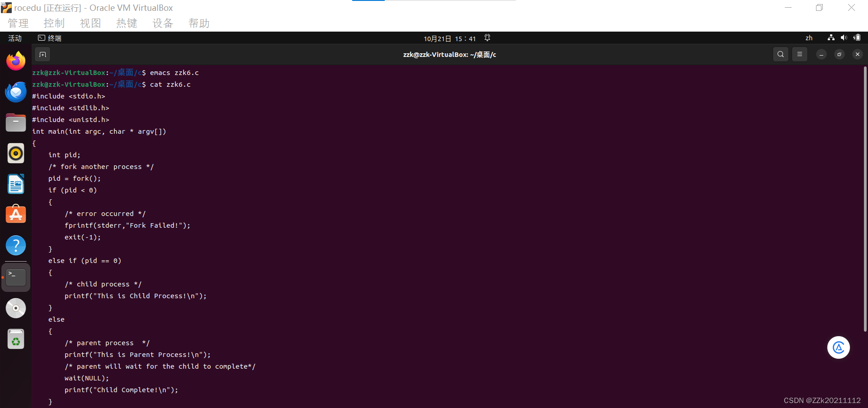This screenshot has width=868, height=408.
Task: Click the '#include <stdlib.h>' line
Action: 71,108
